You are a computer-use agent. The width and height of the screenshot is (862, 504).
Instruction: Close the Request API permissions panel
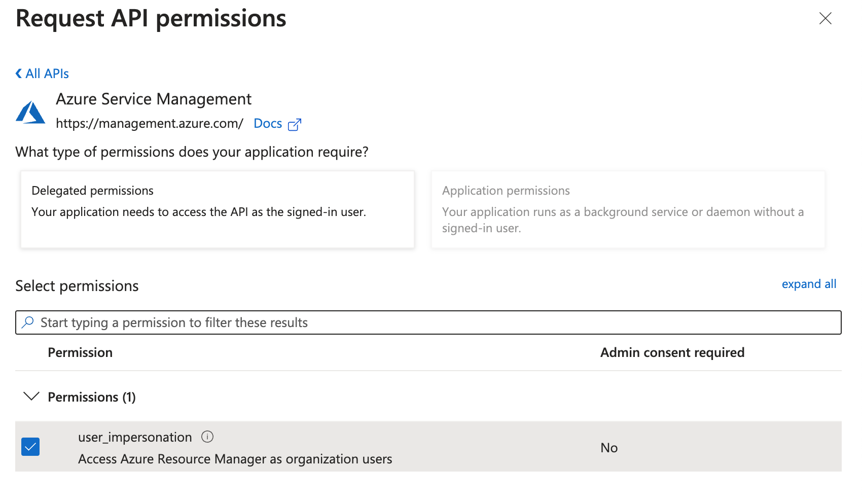coord(825,19)
